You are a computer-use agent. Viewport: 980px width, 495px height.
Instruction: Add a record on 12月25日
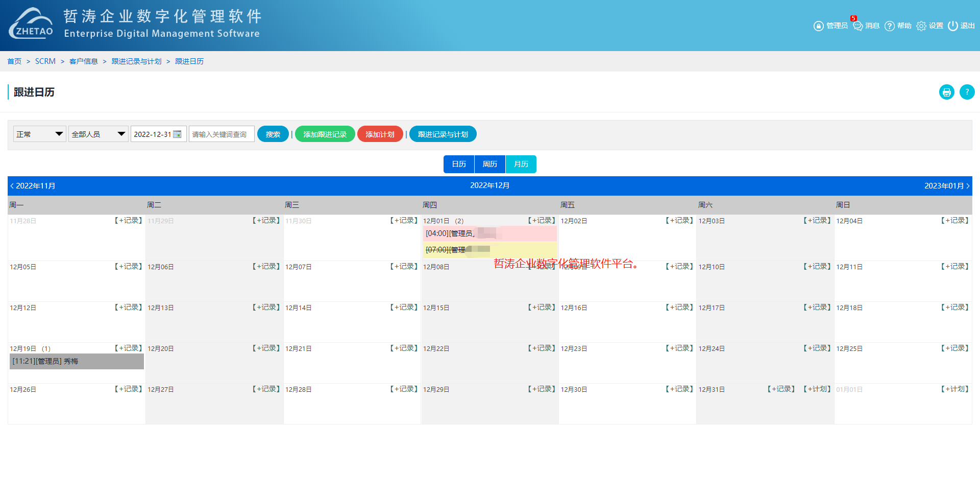954,348
